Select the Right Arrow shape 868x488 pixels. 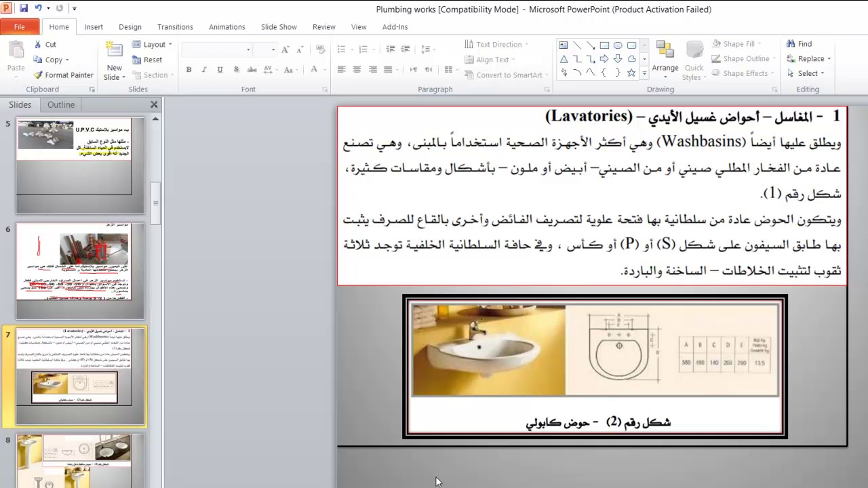[x=604, y=59]
